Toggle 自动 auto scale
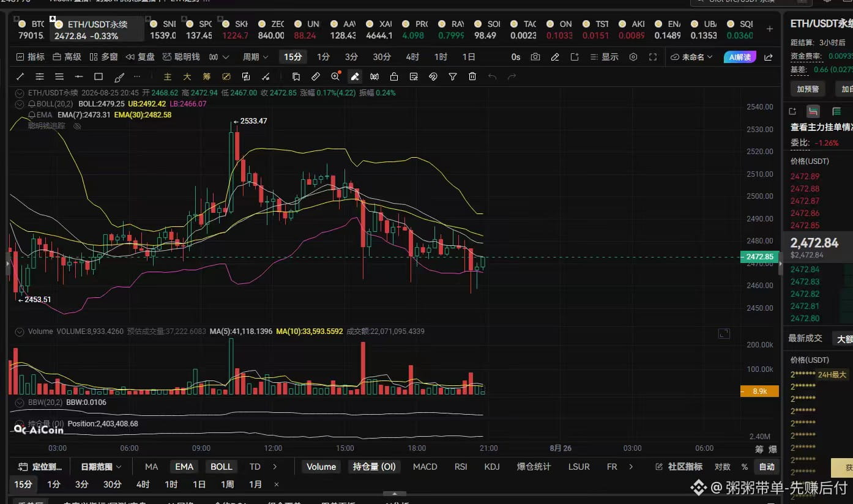 coord(767,467)
